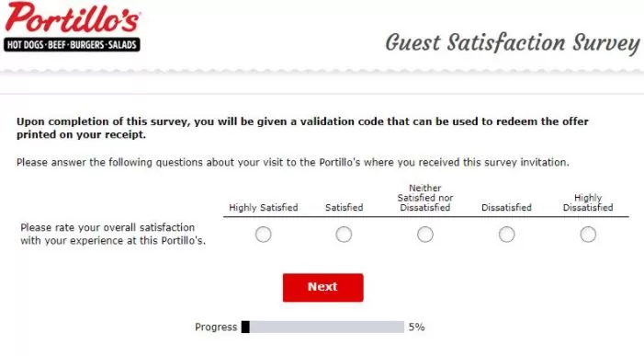Image resolution: width=644 pixels, height=356 pixels.
Task: Click the overall satisfaction question text
Action: 113,234
